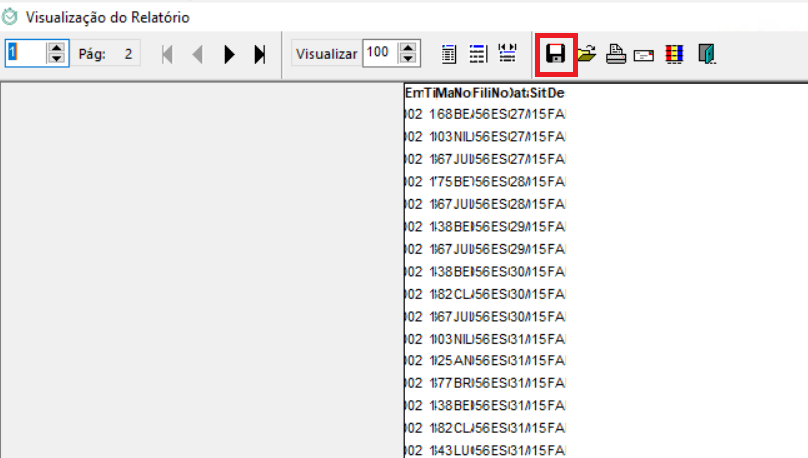This screenshot has height=458, width=808.
Task: Save the report with the floppy disk icon
Action: pyautogui.click(x=556, y=54)
